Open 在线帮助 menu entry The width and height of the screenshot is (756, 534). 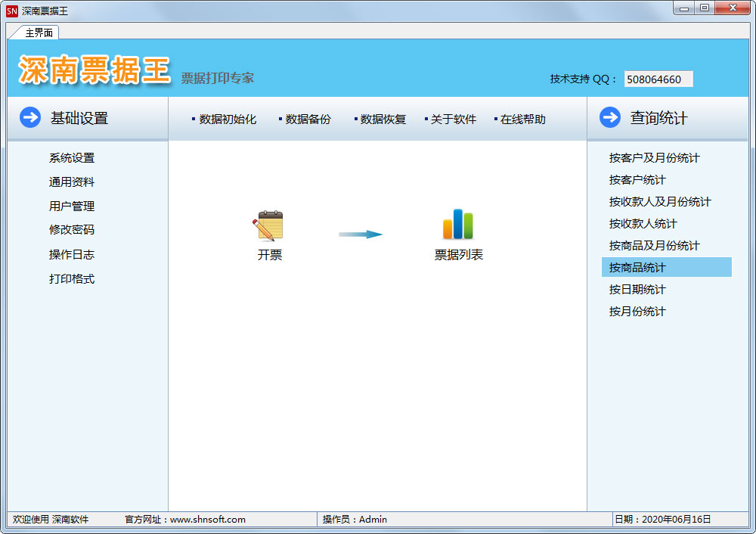(x=522, y=120)
